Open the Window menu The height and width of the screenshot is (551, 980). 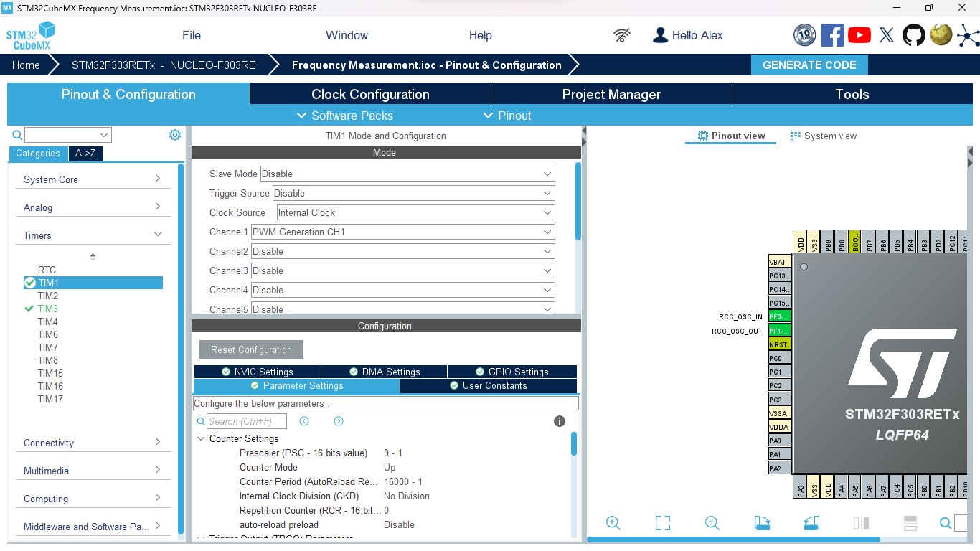pyautogui.click(x=347, y=35)
